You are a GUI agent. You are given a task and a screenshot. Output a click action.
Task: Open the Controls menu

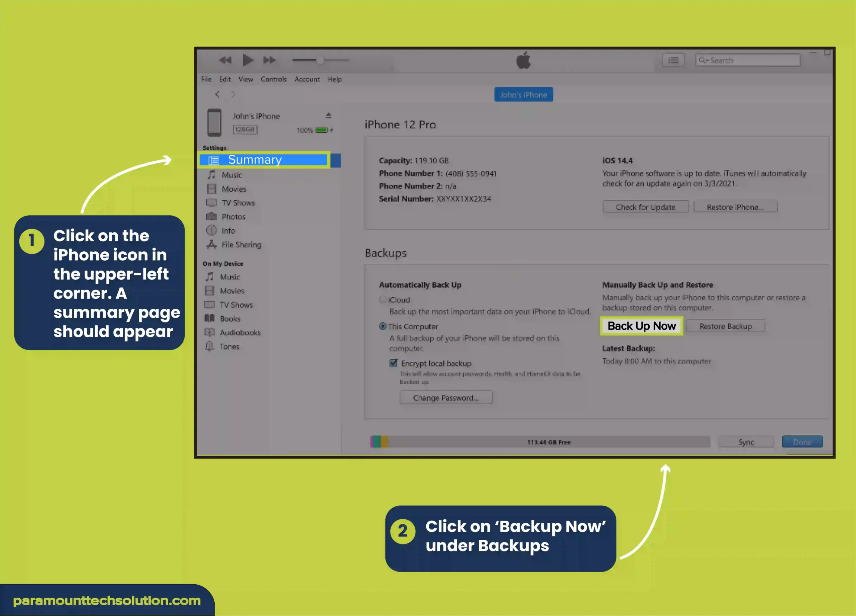(x=273, y=79)
